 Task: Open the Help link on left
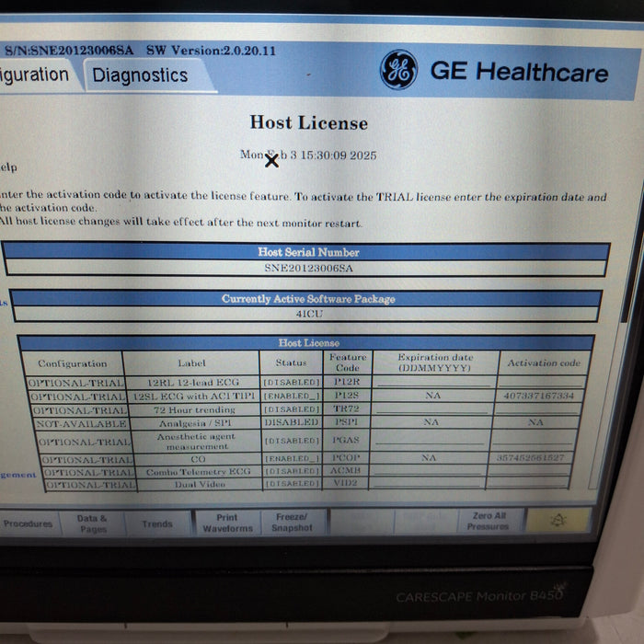click(x=8, y=167)
